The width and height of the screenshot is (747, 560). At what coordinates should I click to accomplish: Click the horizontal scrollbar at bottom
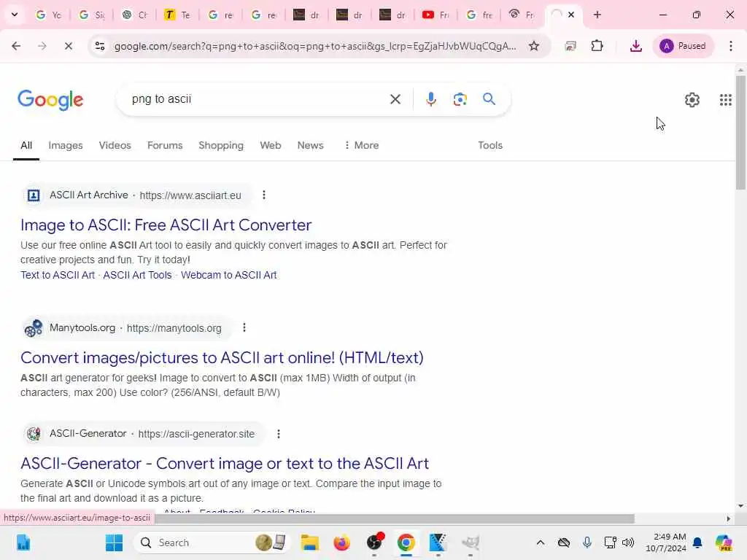pyautogui.click(x=395, y=518)
